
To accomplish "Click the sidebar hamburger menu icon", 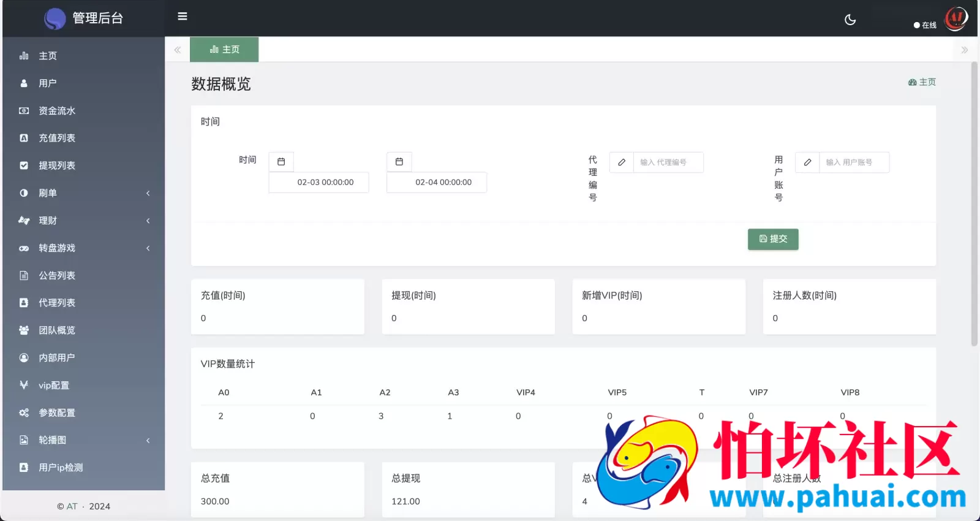I will pyautogui.click(x=183, y=17).
